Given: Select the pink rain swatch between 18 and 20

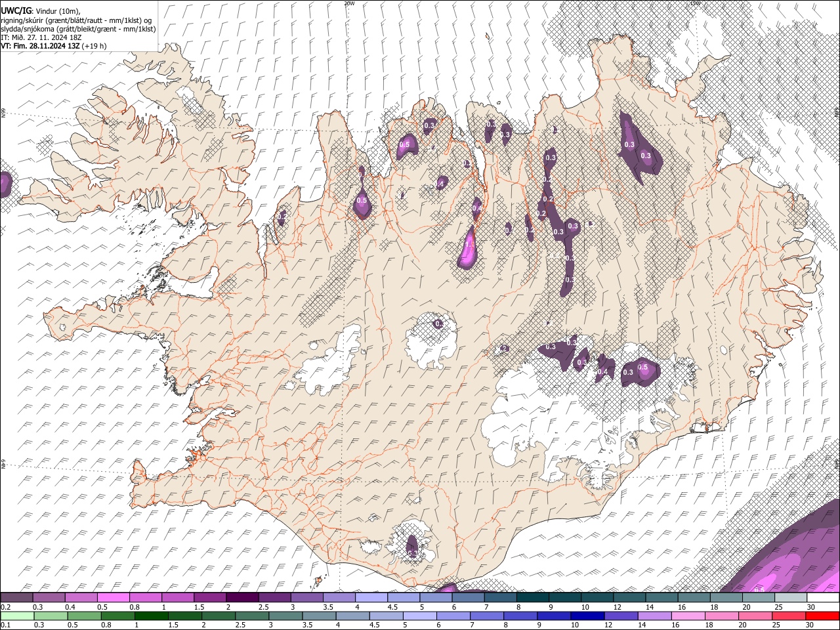Looking at the screenshot, I should pyautogui.click(x=721, y=616).
